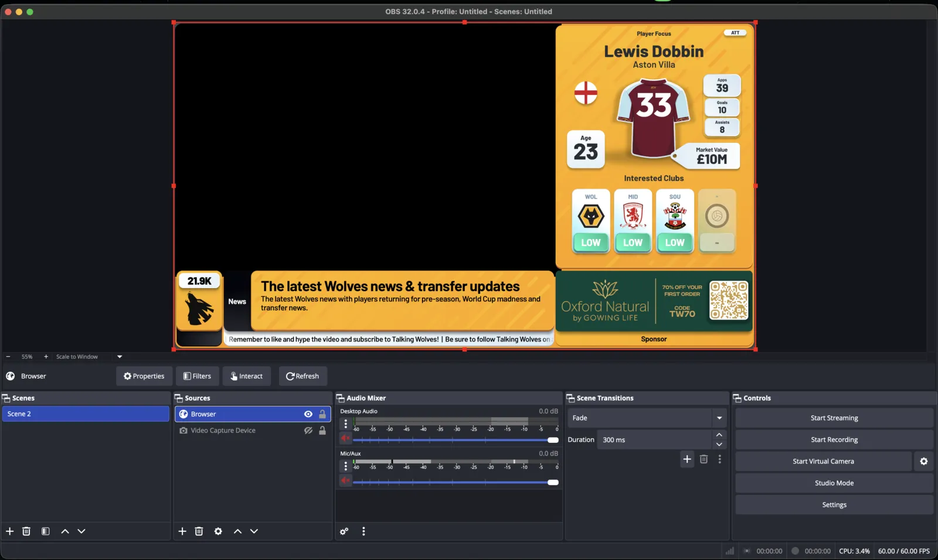The height and width of the screenshot is (560, 938).
Task: Click the Duration 300 ms field
Action: point(654,440)
